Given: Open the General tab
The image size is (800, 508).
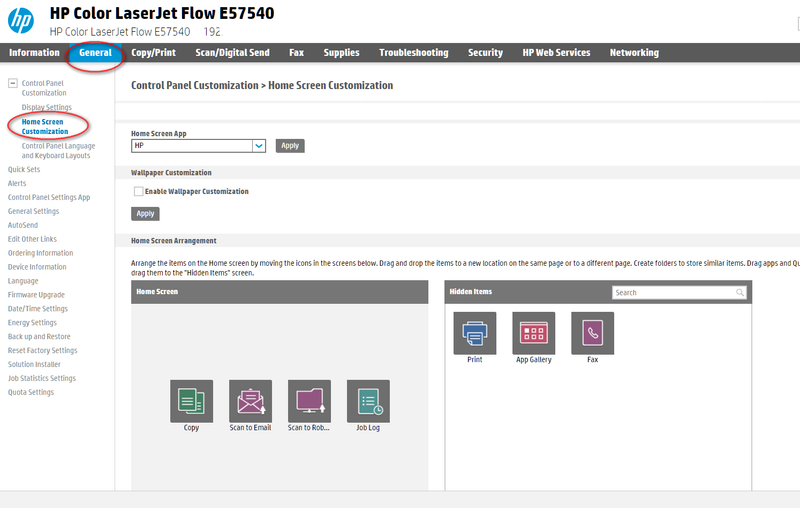Looking at the screenshot, I should click(95, 53).
